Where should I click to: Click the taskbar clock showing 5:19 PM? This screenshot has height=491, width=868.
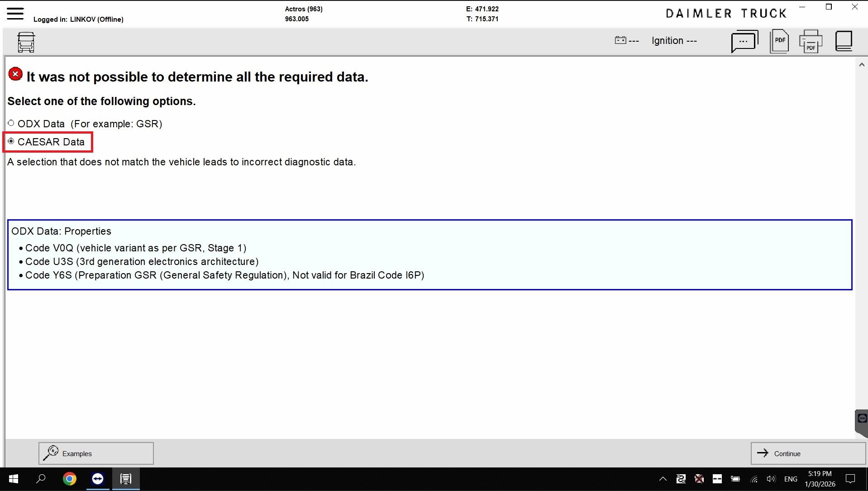click(820, 479)
